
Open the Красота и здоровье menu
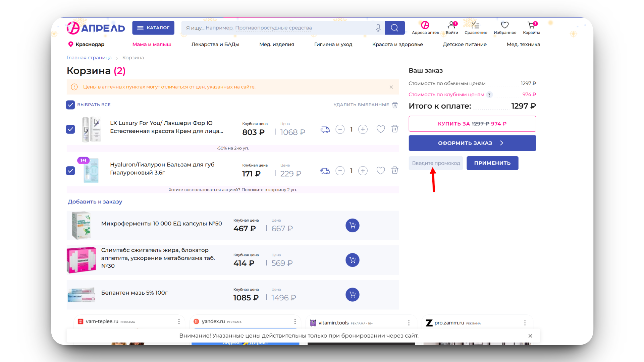coord(397,44)
